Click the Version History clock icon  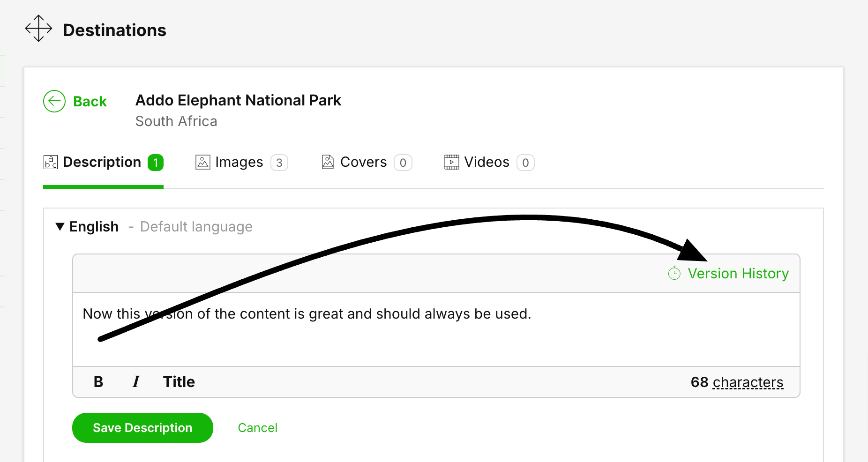pos(674,273)
